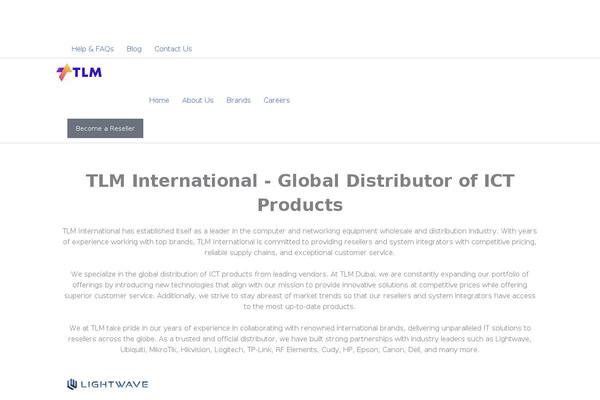This screenshot has height=400, width=600.
Task: Open the Help & FAQs link
Action: pos(93,49)
